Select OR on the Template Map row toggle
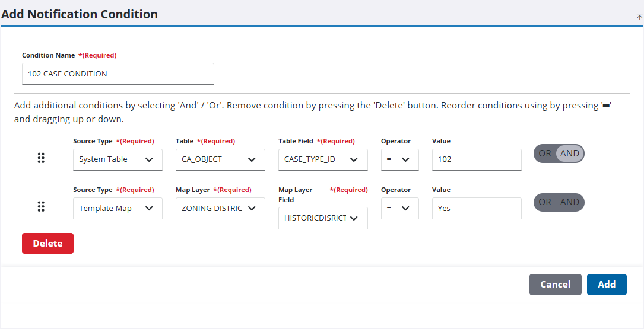Image resolution: width=644 pixels, height=329 pixels. 545,202
